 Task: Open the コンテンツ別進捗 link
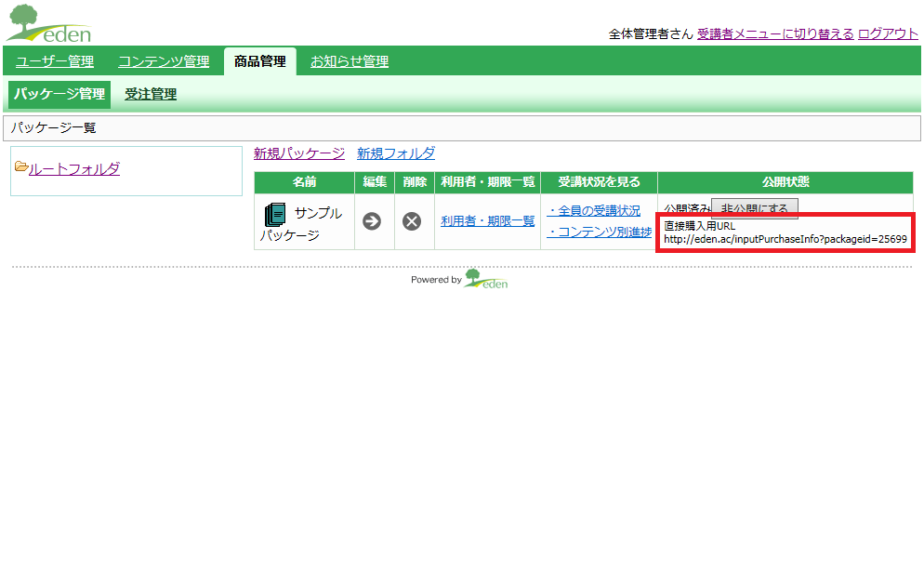tap(600, 232)
